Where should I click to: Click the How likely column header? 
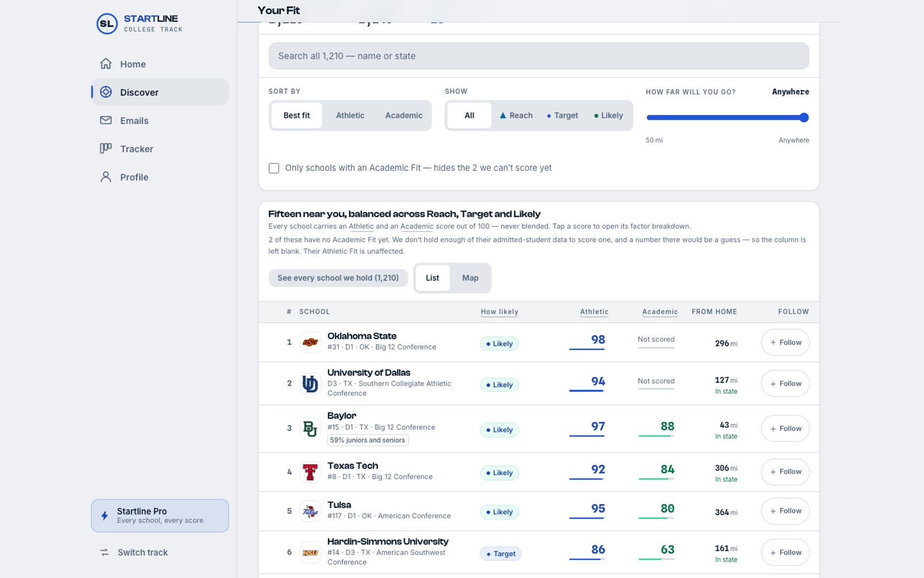(499, 312)
